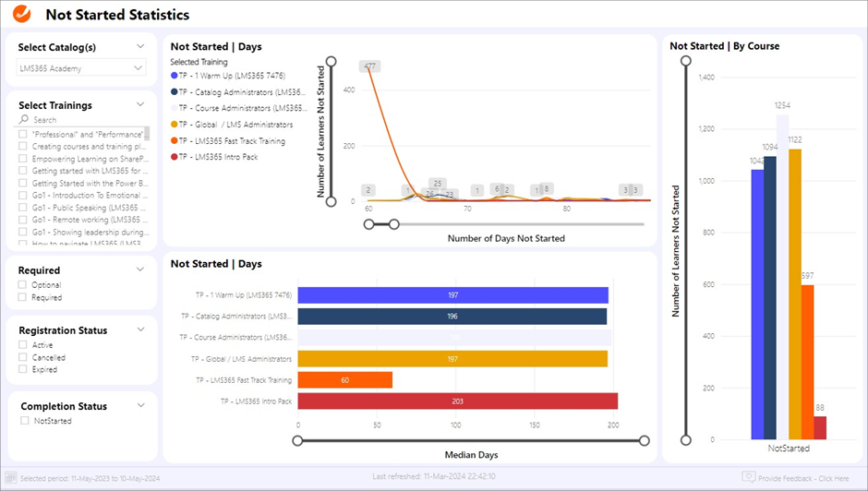Viewport: 868px width, 491px height.
Task: Collapse the Select Trainings filter chevron
Action: [140, 104]
